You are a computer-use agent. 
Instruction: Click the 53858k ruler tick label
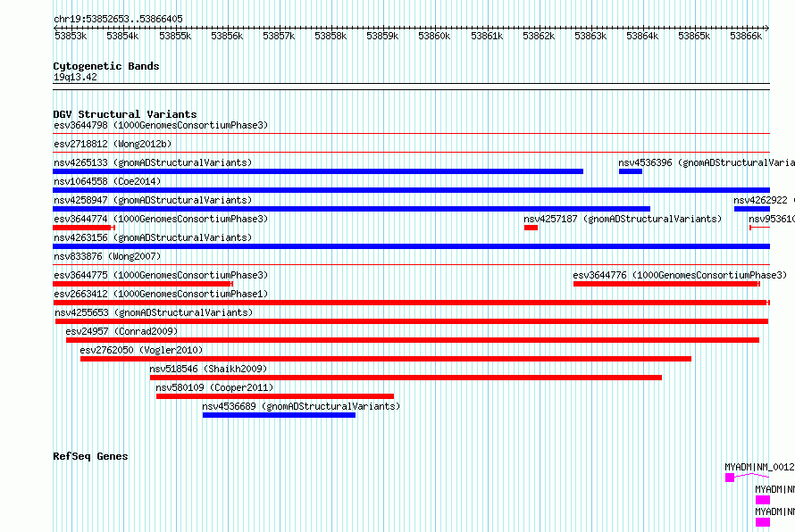(331, 36)
